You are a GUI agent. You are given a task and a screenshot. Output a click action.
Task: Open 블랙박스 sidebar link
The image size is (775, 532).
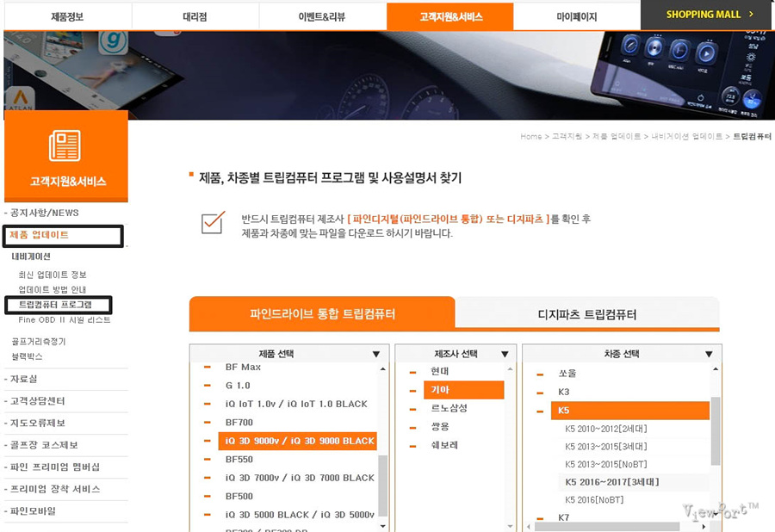coord(28,356)
